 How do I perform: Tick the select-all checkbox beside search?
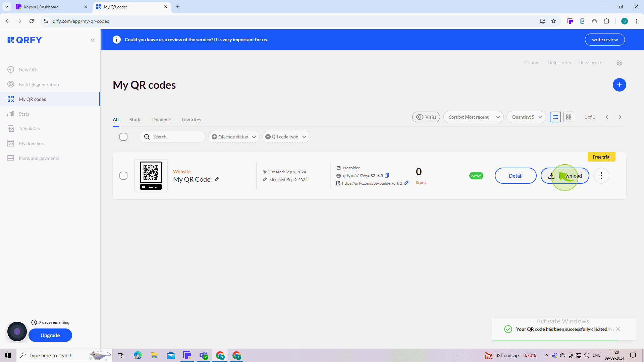pos(123,137)
